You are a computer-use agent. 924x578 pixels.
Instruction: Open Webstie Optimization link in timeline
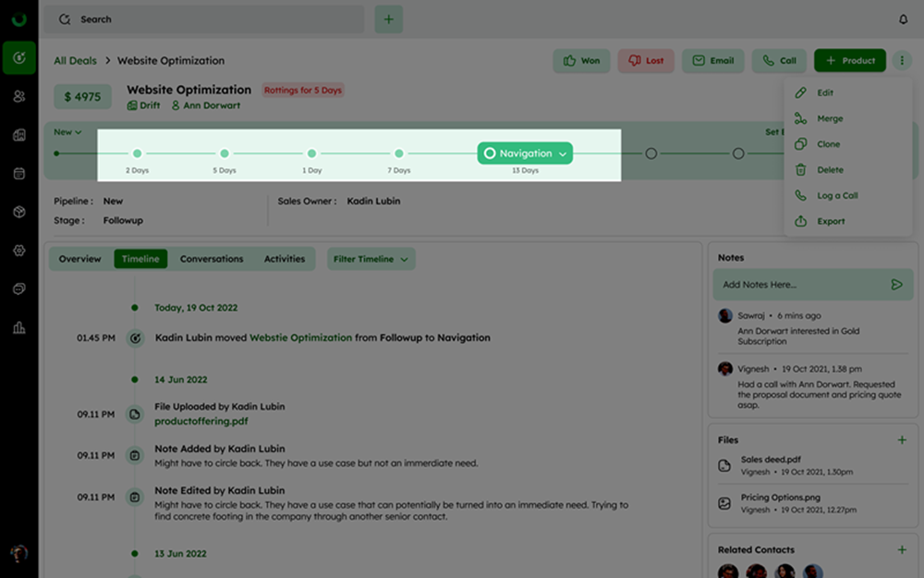(x=300, y=338)
